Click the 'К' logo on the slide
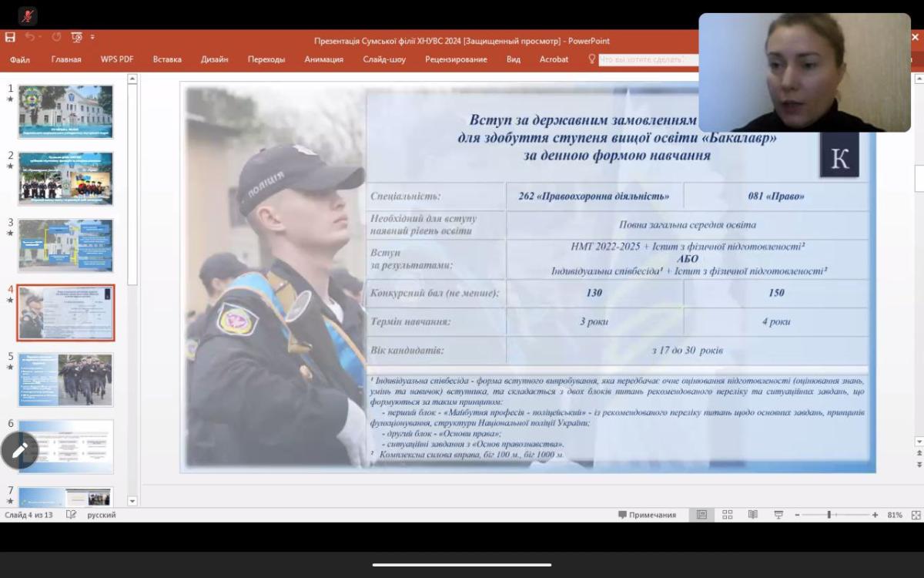The width and height of the screenshot is (924, 578). coord(839,157)
